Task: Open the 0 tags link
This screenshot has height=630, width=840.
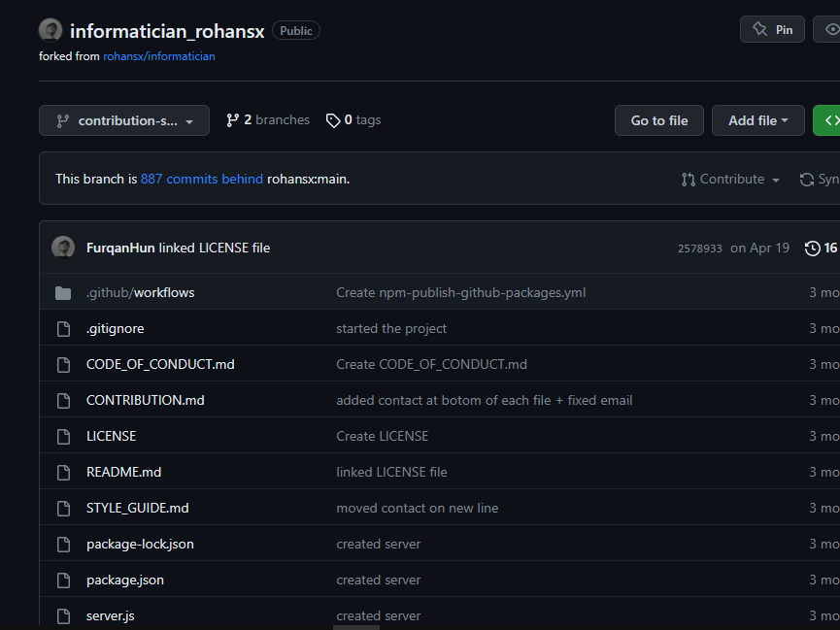Action: [x=353, y=120]
